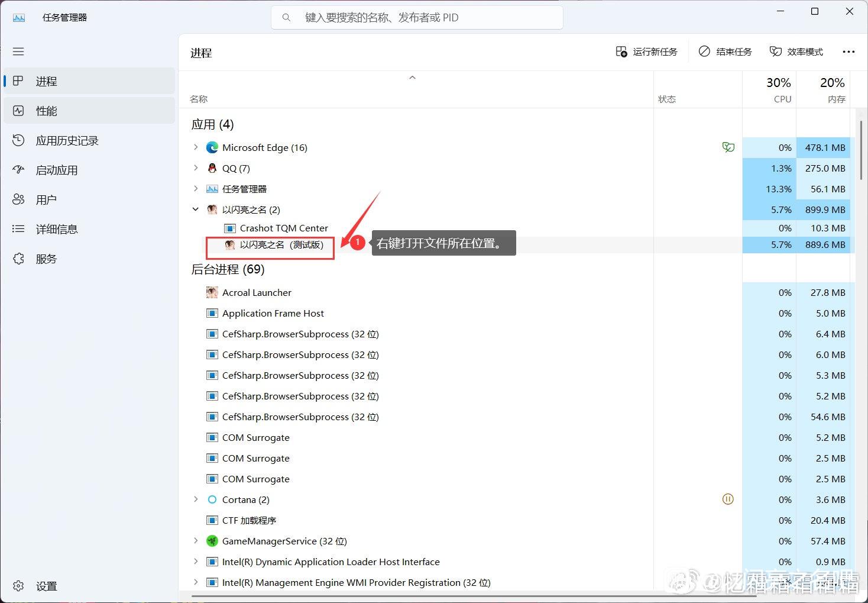868x603 pixels.
Task: Click 结束任务 button
Action: click(726, 52)
